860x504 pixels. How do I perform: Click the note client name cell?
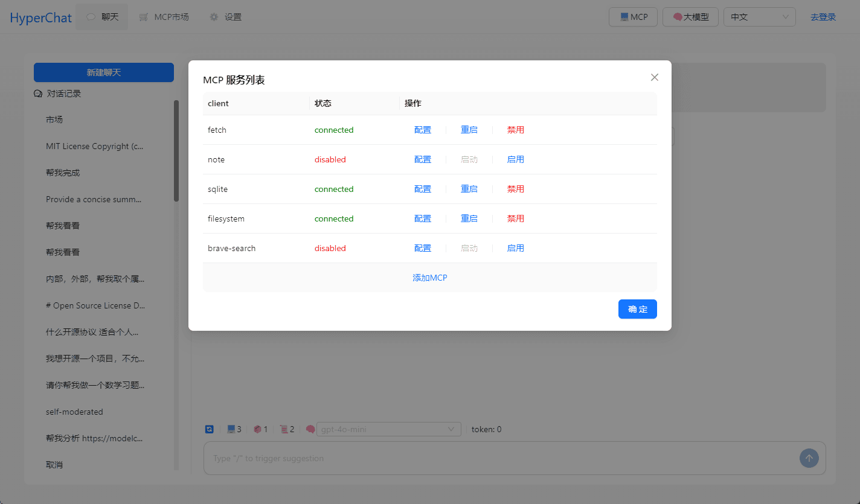point(256,159)
